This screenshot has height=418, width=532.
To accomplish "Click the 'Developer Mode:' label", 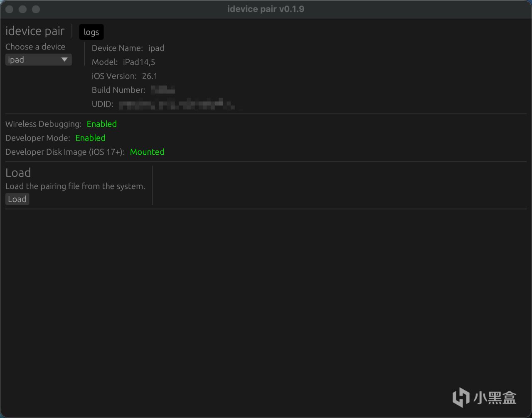I will pos(38,138).
